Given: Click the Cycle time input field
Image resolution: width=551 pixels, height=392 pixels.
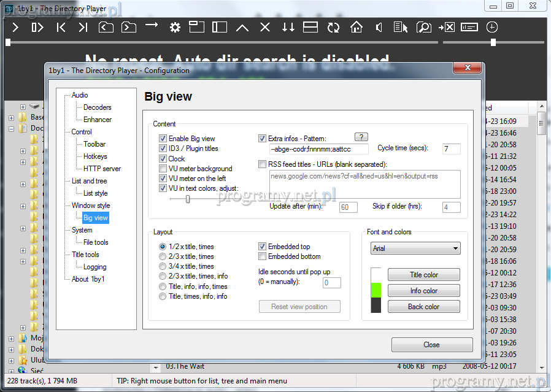Looking at the screenshot, I should 451,149.
